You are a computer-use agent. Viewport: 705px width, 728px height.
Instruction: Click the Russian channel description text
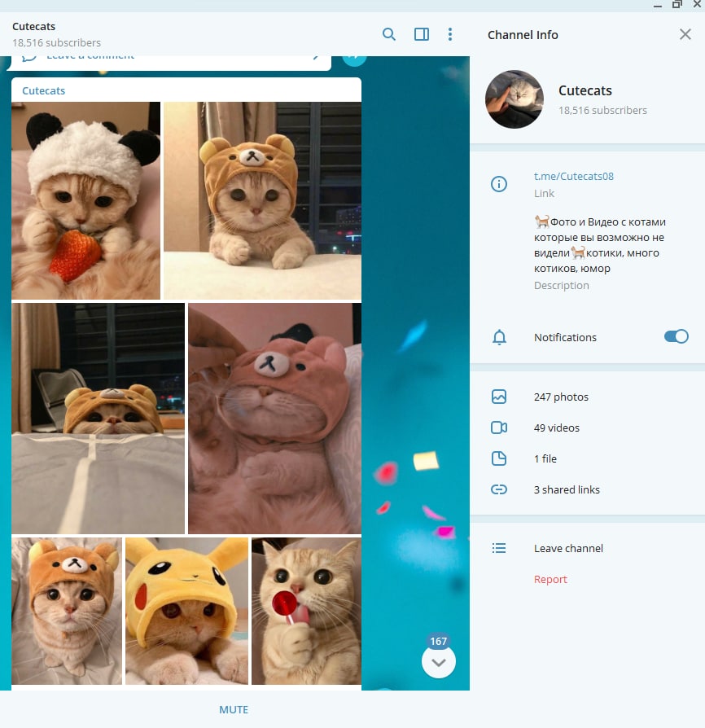pyautogui.click(x=600, y=245)
